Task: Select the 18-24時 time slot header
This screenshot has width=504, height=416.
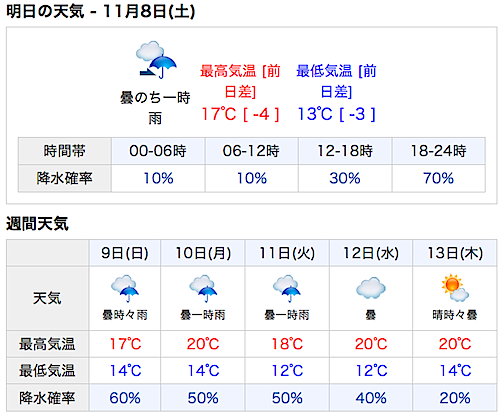Action: click(439, 151)
